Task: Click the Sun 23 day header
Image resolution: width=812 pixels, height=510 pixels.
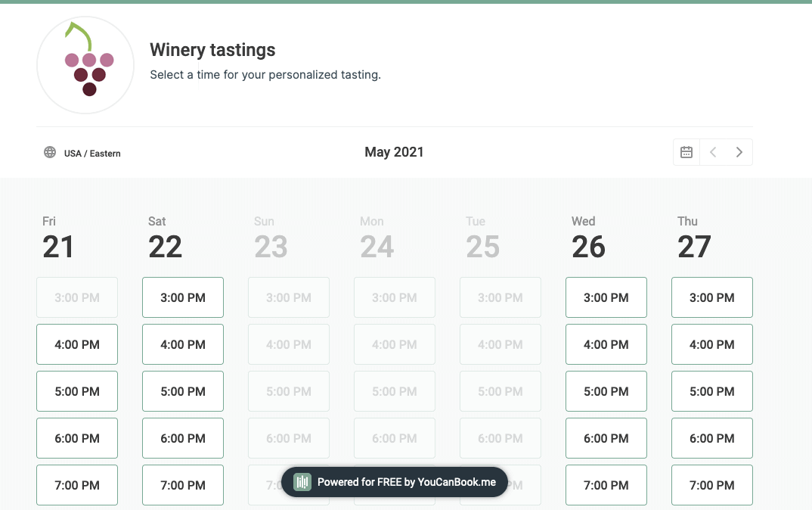Action: click(271, 238)
